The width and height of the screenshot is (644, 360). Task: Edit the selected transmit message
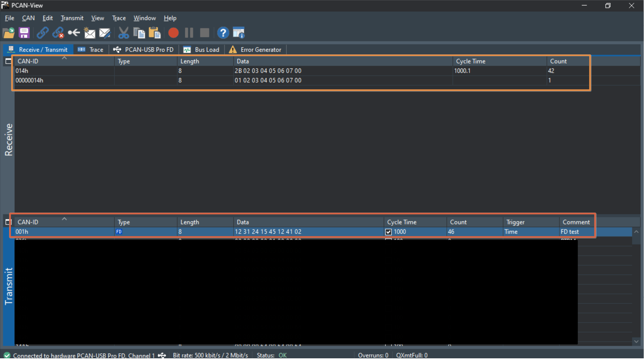(105, 33)
